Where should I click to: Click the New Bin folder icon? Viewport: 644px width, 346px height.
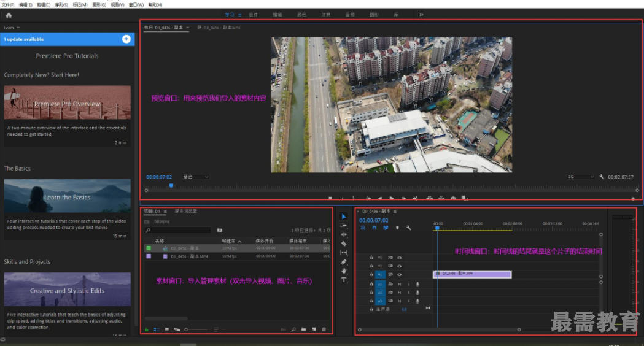[304, 329]
